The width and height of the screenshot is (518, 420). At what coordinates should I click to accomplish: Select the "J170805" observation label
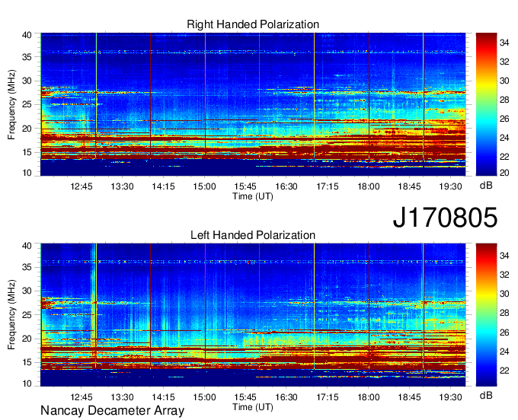click(445, 217)
